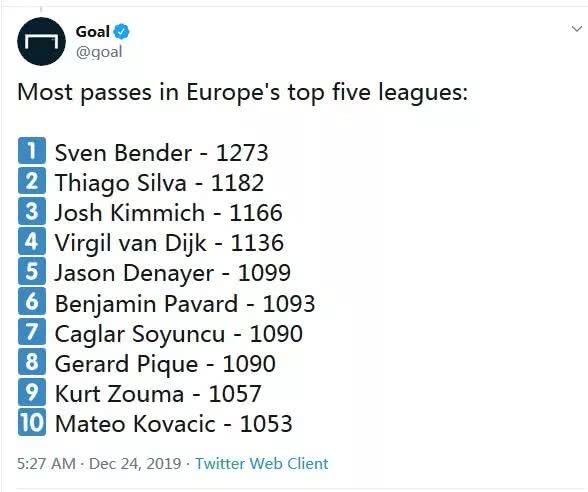Click the number 1 keycap emoji
Viewport: 588px width, 492px height.
(32, 151)
